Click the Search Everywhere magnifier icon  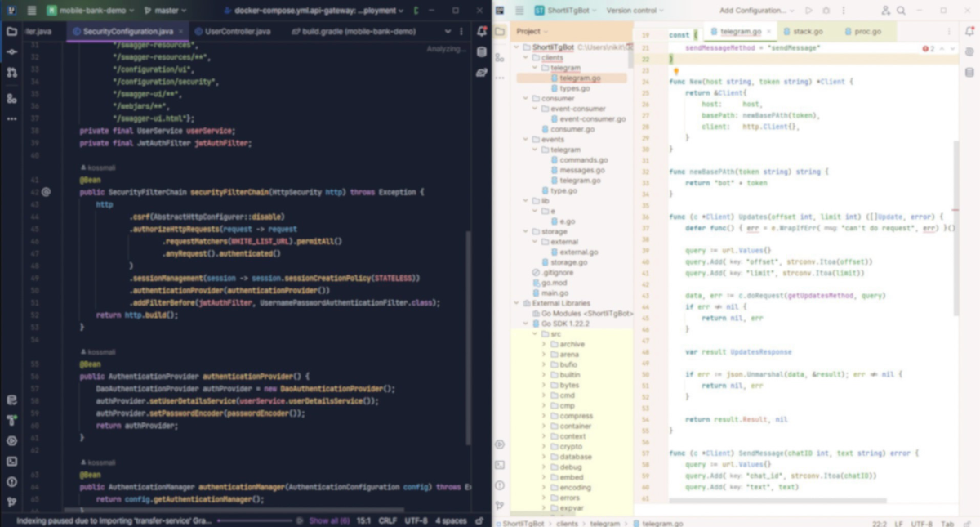902,11
